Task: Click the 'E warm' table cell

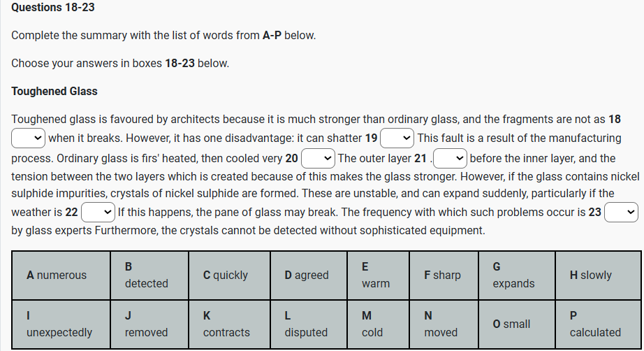Action: 377,275
